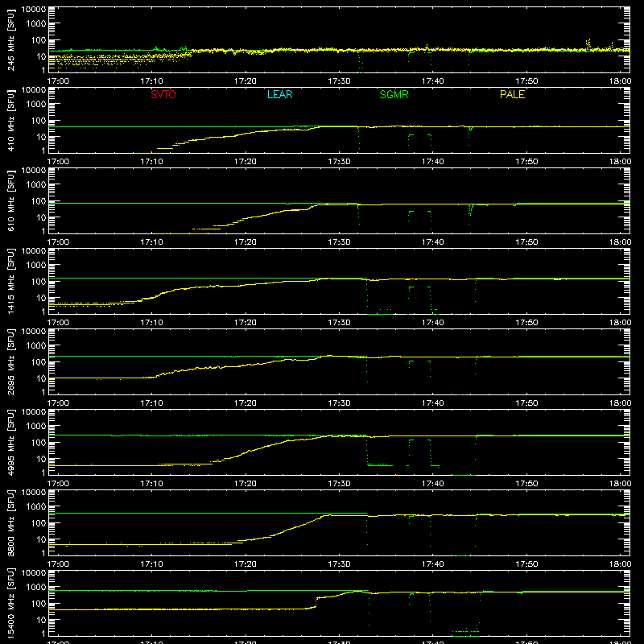Click the yellow PALE station label
Image resolution: width=644 pixels, height=644 pixels.
(512, 94)
